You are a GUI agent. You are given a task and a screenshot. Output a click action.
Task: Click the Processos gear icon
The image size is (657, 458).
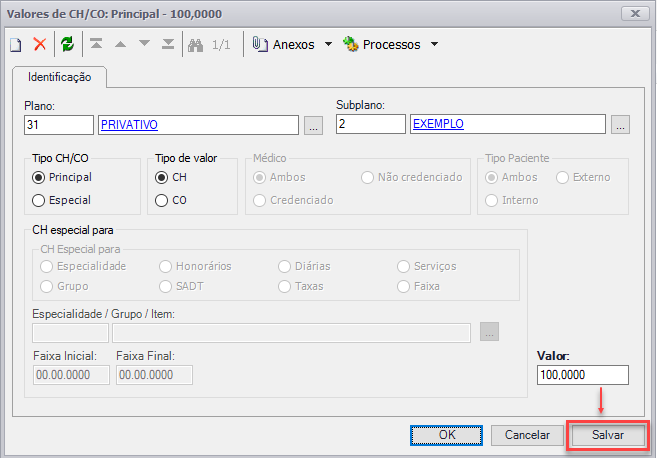[x=351, y=44]
